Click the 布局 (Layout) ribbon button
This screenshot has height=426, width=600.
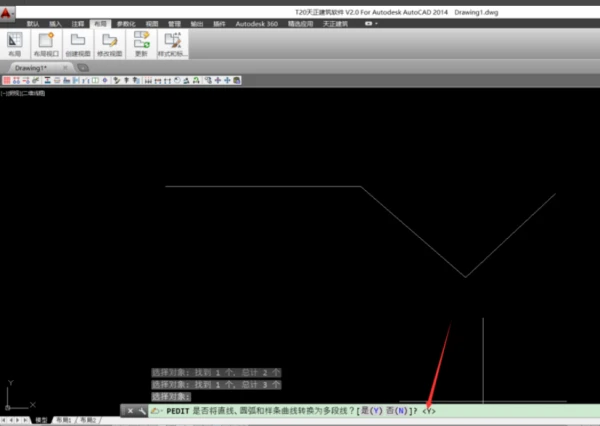[x=15, y=43]
